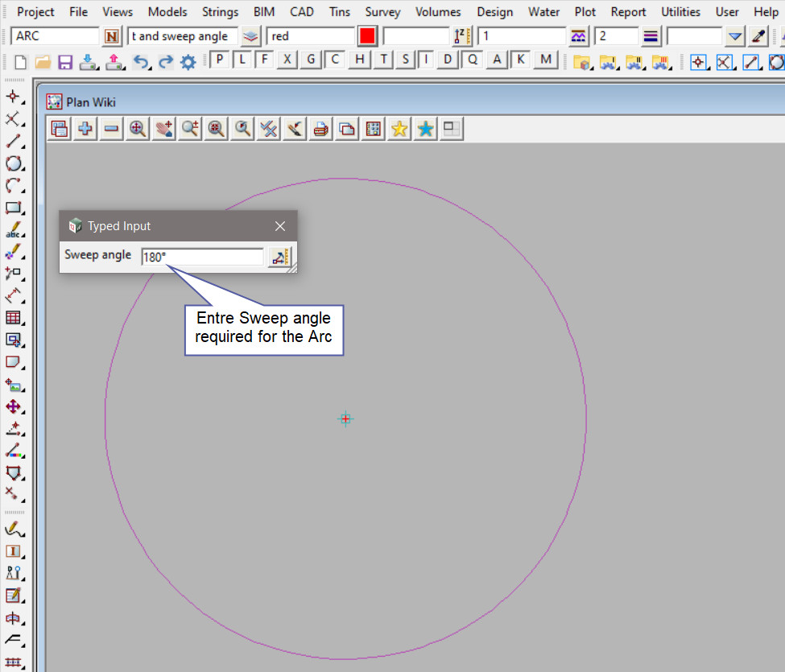Click the undo arrow icon

[x=141, y=62]
